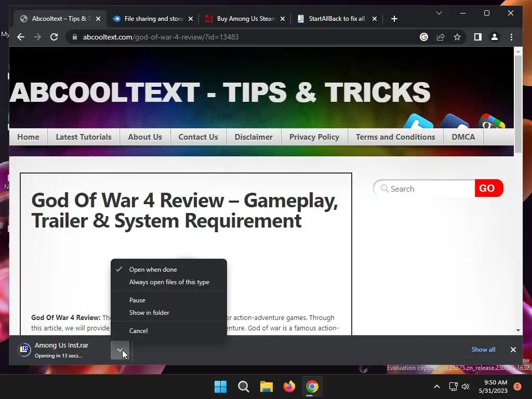Go back to the previous page
This screenshot has width=532, height=399.
(x=21, y=37)
